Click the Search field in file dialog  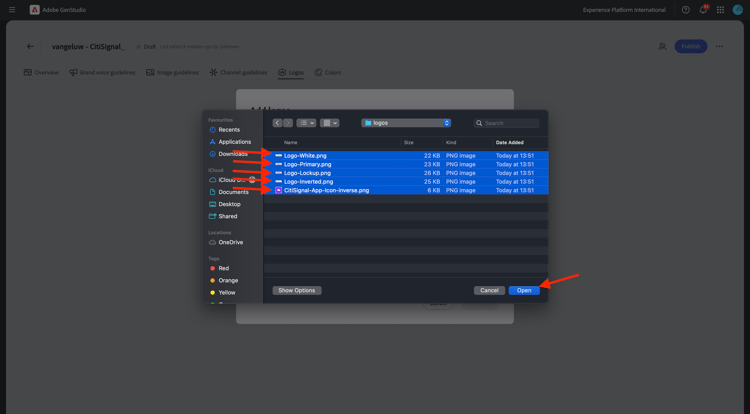[x=507, y=123]
